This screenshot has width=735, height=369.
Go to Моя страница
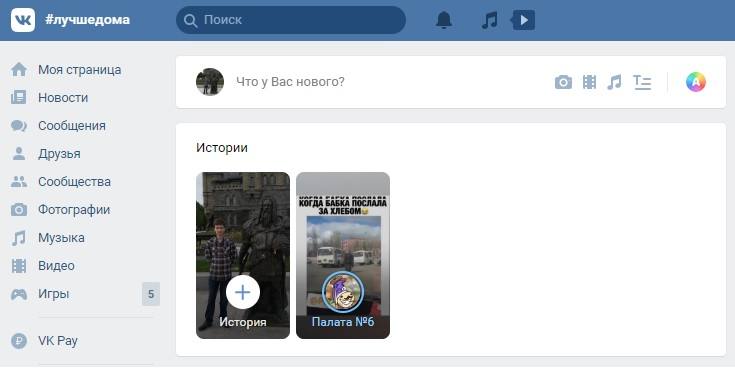click(80, 69)
